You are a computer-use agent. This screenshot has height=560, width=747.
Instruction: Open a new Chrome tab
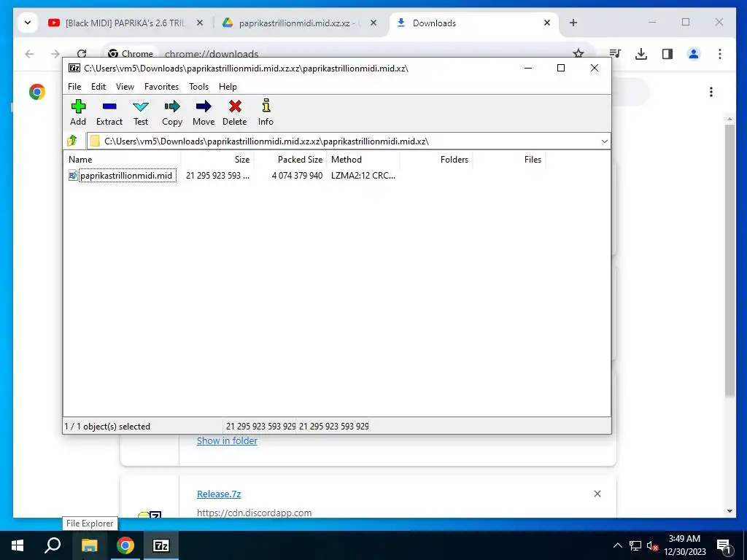(x=573, y=23)
